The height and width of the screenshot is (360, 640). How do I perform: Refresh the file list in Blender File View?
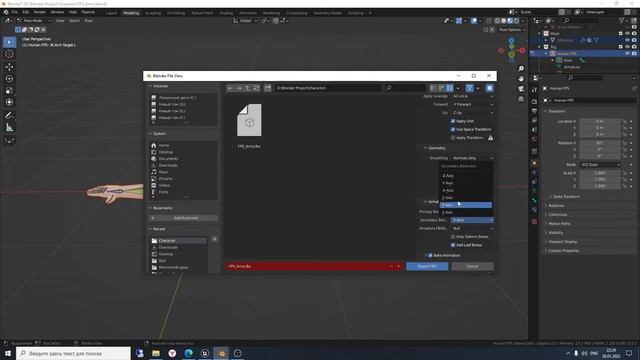256,88
